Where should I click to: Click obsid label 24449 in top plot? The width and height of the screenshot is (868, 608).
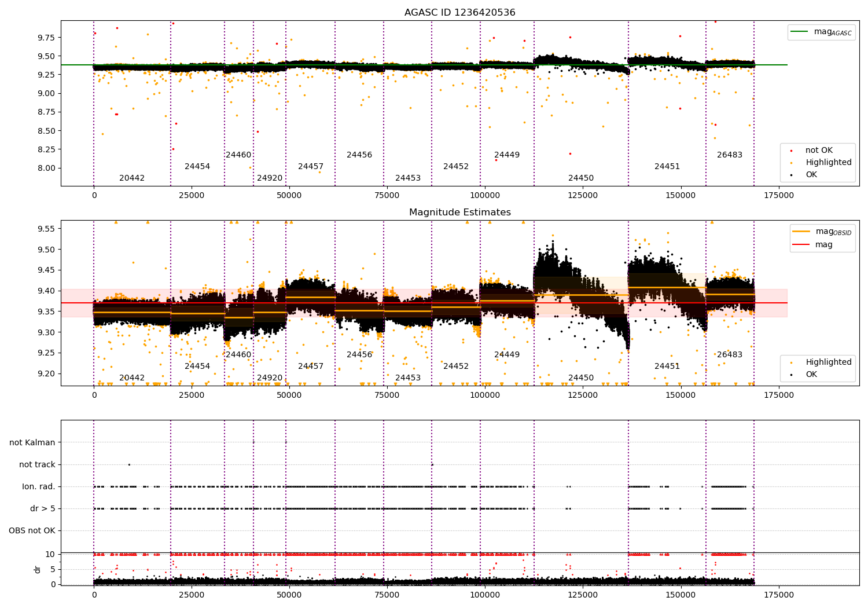point(507,155)
